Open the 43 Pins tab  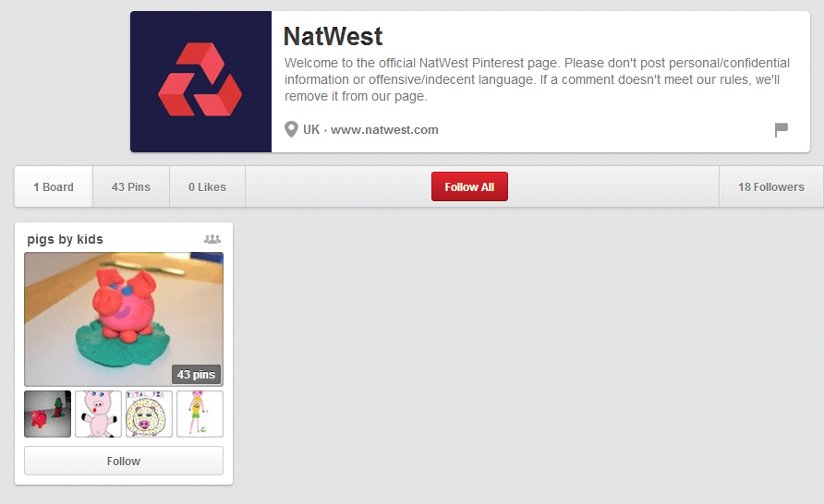pos(131,186)
